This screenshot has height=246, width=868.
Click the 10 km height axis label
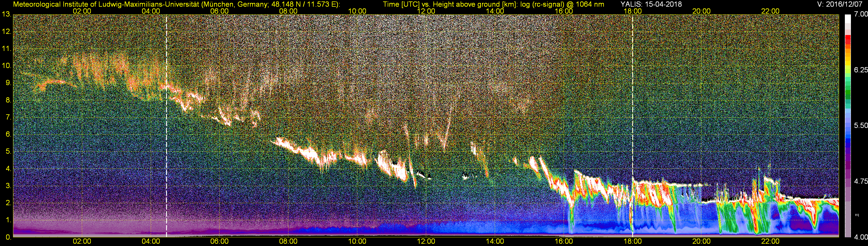(x=6, y=66)
